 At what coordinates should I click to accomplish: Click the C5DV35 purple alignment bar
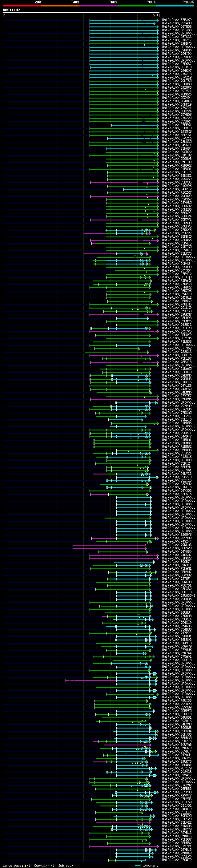click(x=124, y=182)
